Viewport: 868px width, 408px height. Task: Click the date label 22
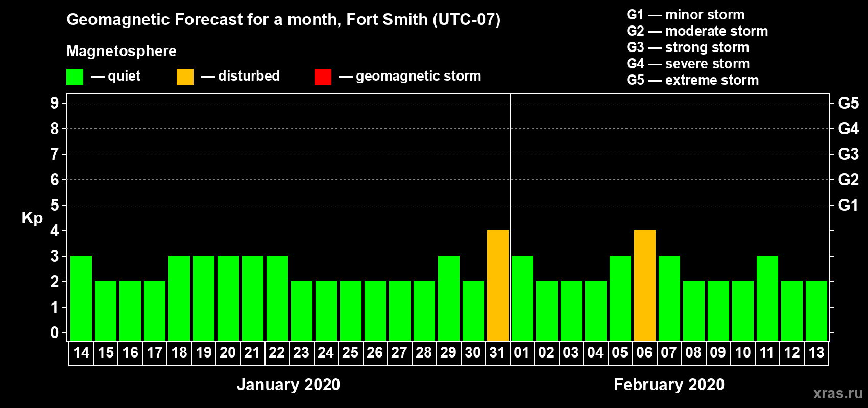[x=277, y=353]
